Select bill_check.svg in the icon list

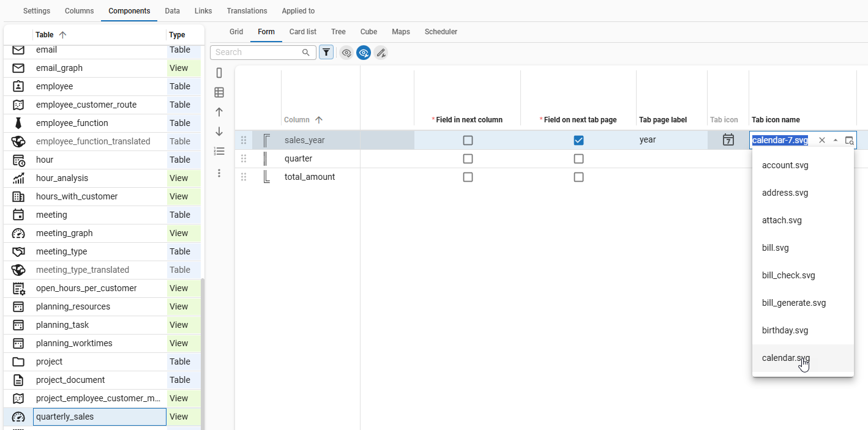click(x=788, y=275)
